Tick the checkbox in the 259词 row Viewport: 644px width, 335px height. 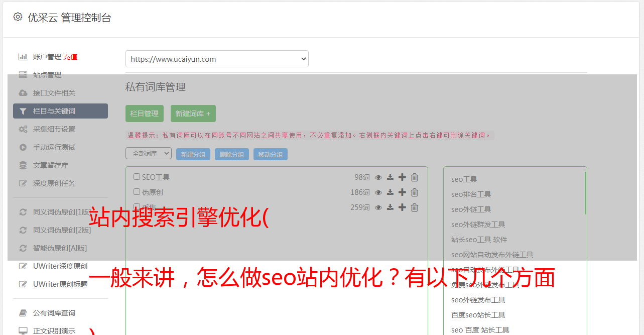pos(137,207)
